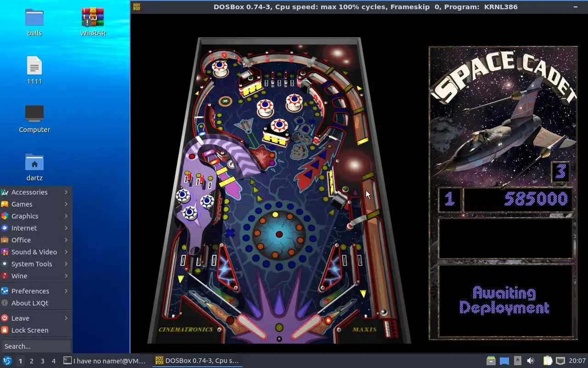Focus the menu Search field
This screenshot has height=368, width=588.
click(x=36, y=346)
